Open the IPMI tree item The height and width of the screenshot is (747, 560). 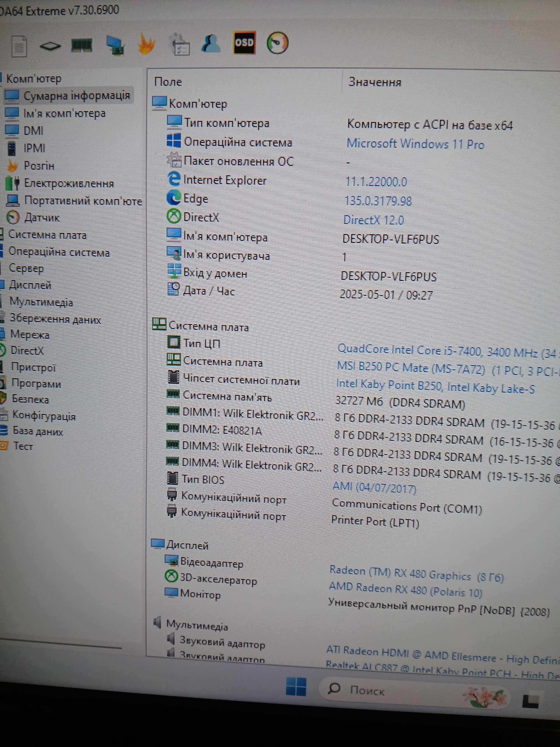click(x=34, y=148)
